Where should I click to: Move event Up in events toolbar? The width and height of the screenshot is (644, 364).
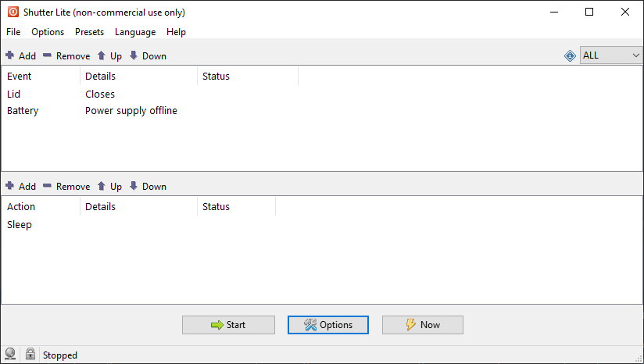[109, 55]
